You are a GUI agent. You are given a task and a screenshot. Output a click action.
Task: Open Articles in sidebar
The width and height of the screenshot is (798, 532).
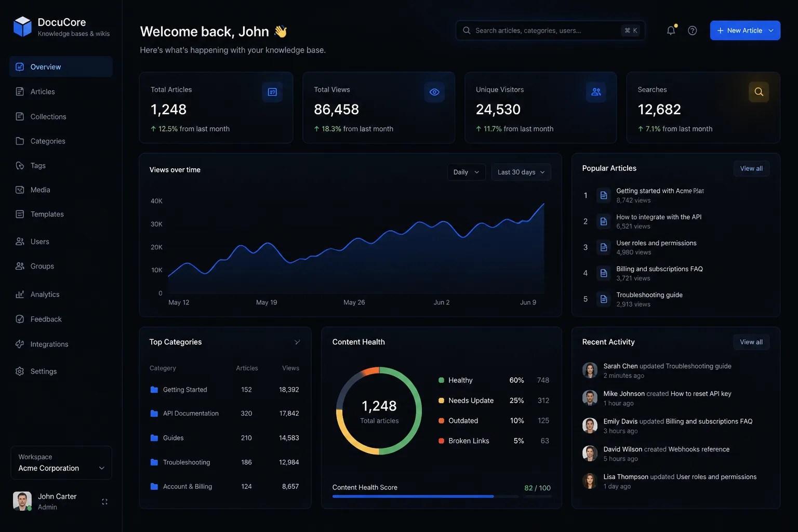click(61, 91)
